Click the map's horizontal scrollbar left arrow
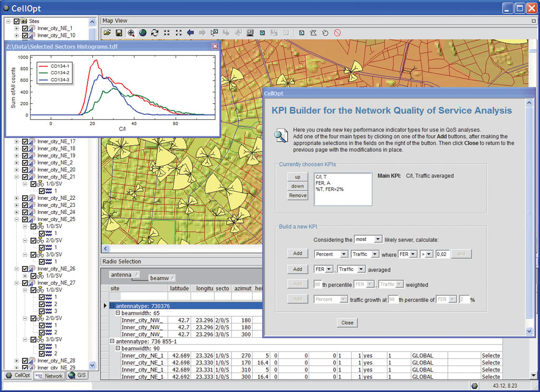 click(105, 249)
